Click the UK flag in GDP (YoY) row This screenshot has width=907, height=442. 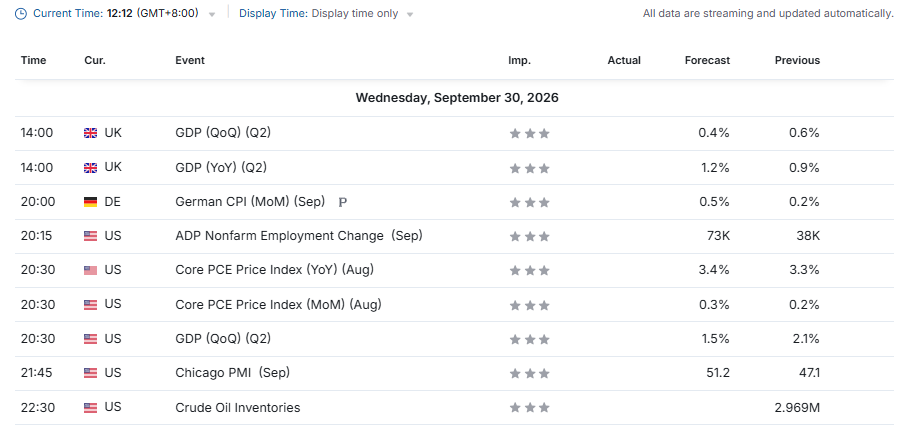tap(90, 168)
